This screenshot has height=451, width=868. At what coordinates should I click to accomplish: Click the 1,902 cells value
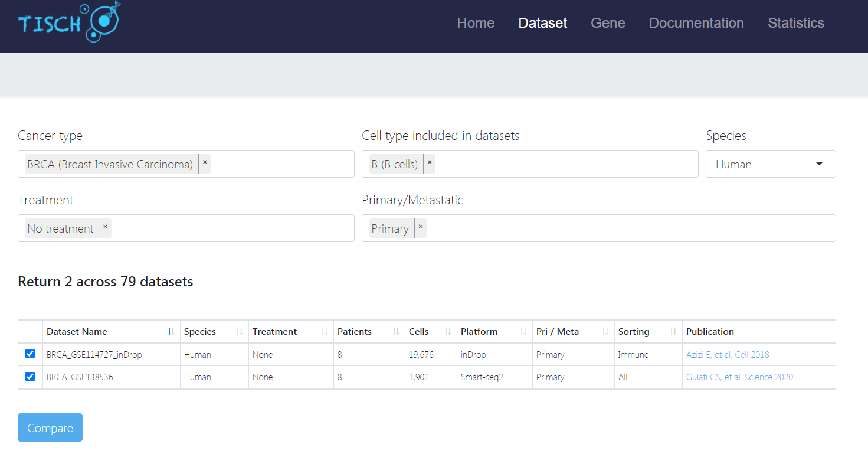[419, 377]
